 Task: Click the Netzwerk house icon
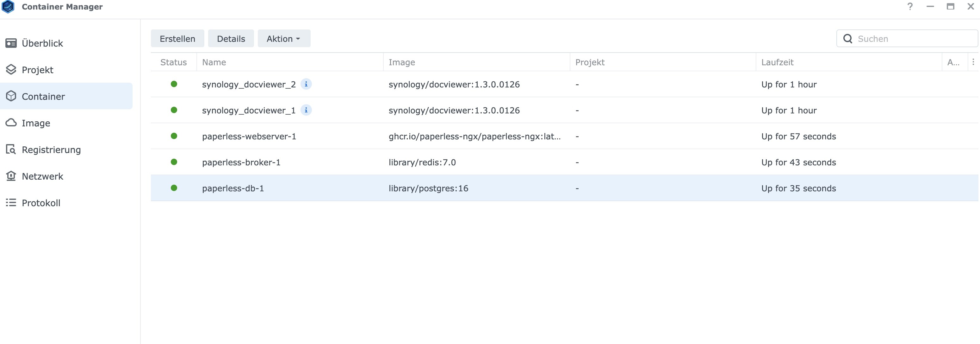tap(11, 176)
